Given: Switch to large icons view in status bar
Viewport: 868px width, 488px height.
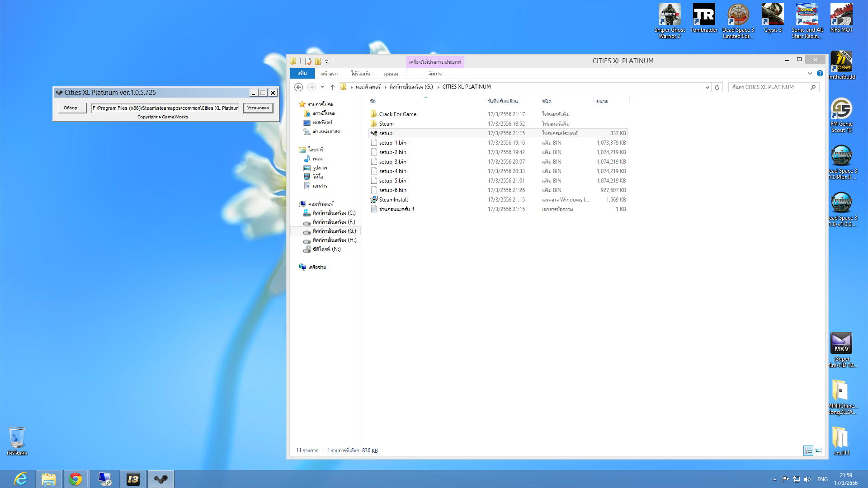Looking at the screenshot, I should [x=818, y=450].
